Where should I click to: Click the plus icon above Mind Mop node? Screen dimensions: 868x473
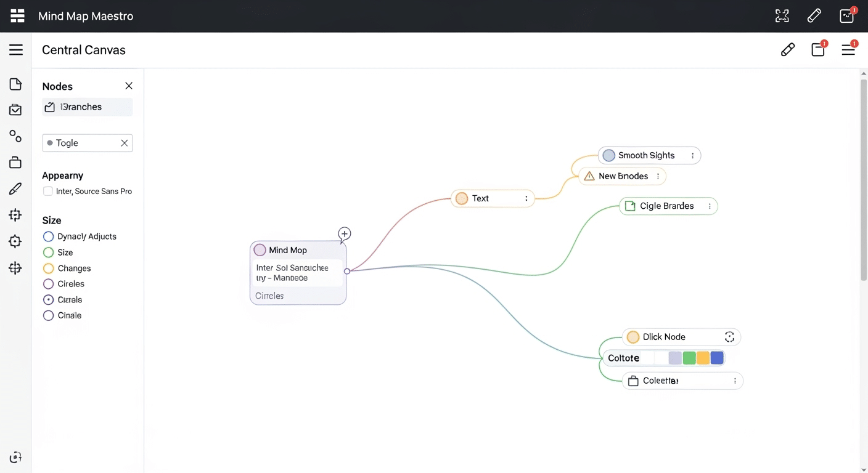(345, 233)
